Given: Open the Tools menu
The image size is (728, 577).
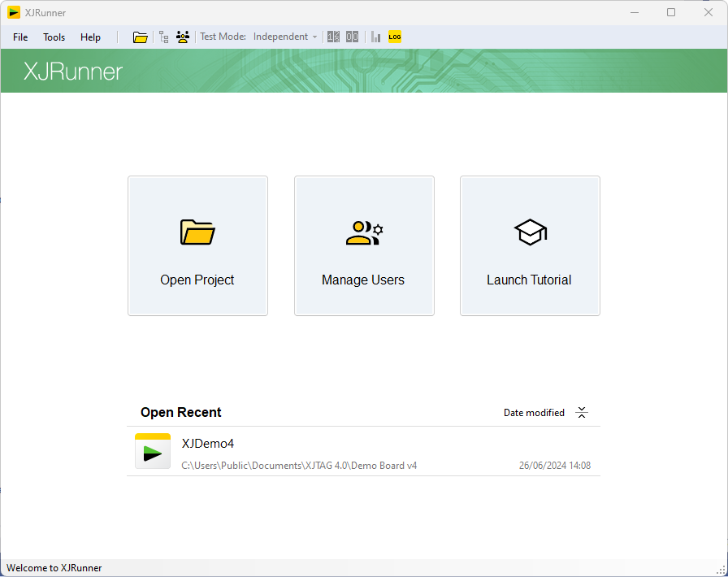Looking at the screenshot, I should (54, 37).
